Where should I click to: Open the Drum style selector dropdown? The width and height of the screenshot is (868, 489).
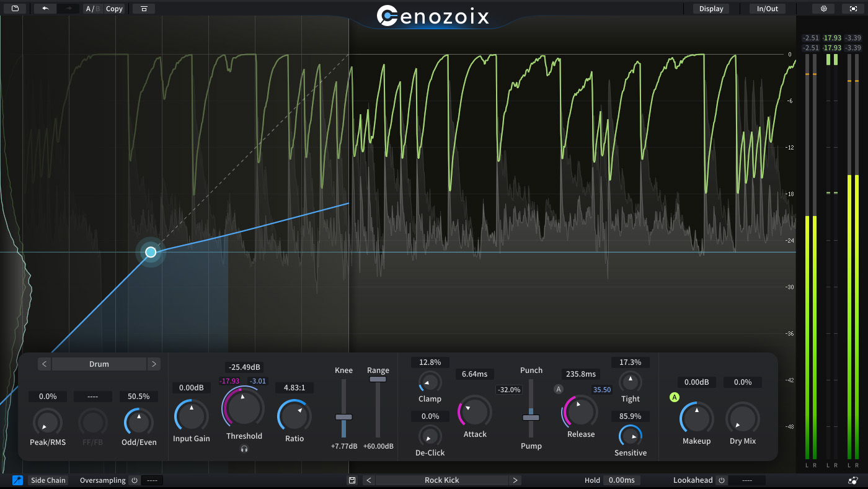[x=99, y=364]
